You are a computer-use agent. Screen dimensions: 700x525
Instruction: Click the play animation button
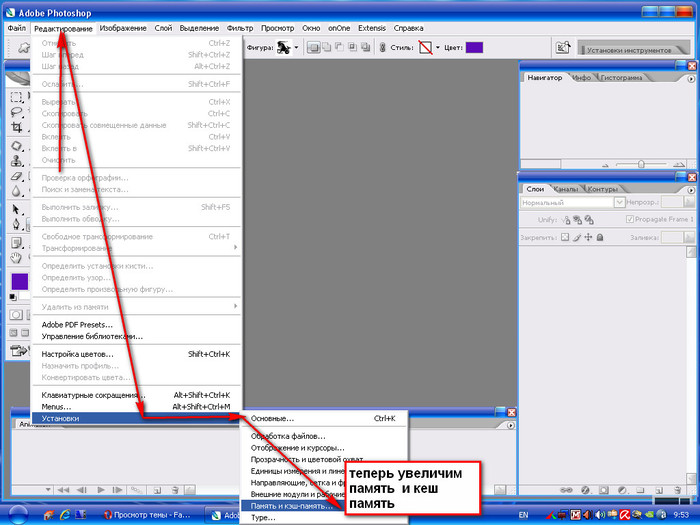pyautogui.click(x=101, y=490)
